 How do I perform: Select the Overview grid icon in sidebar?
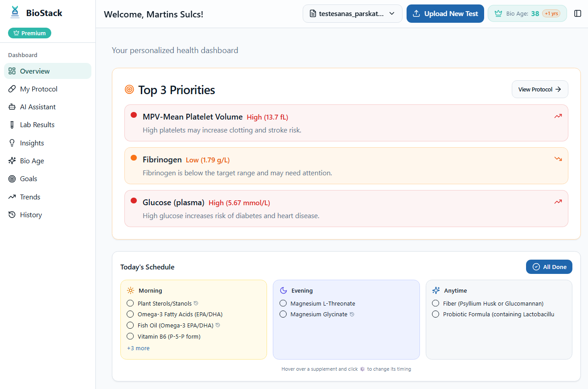click(11, 71)
